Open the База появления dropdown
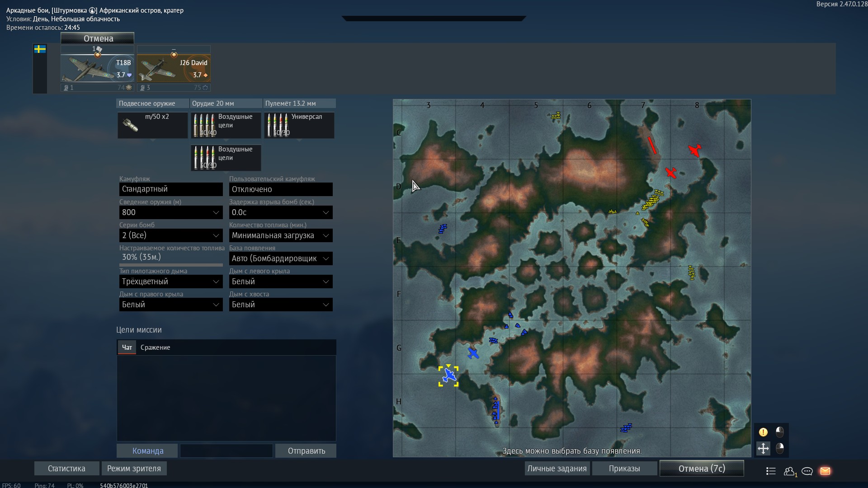Image resolution: width=868 pixels, height=488 pixels. click(x=281, y=258)
